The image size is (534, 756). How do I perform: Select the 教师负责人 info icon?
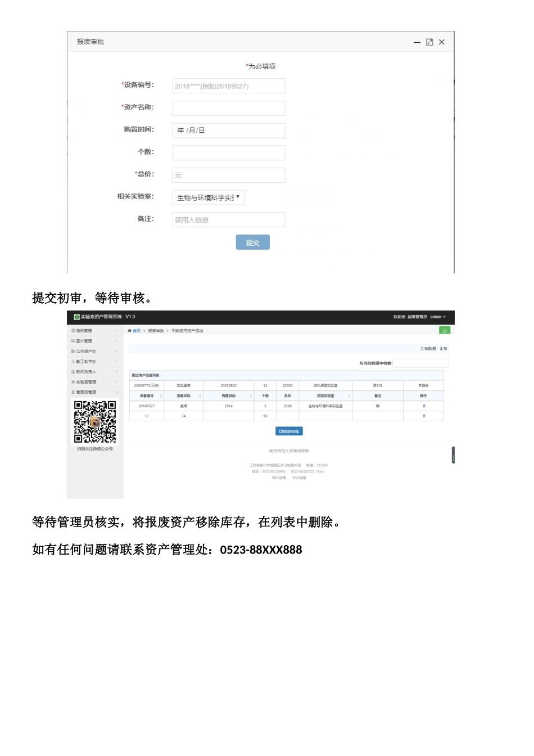[x=73, y=372]
